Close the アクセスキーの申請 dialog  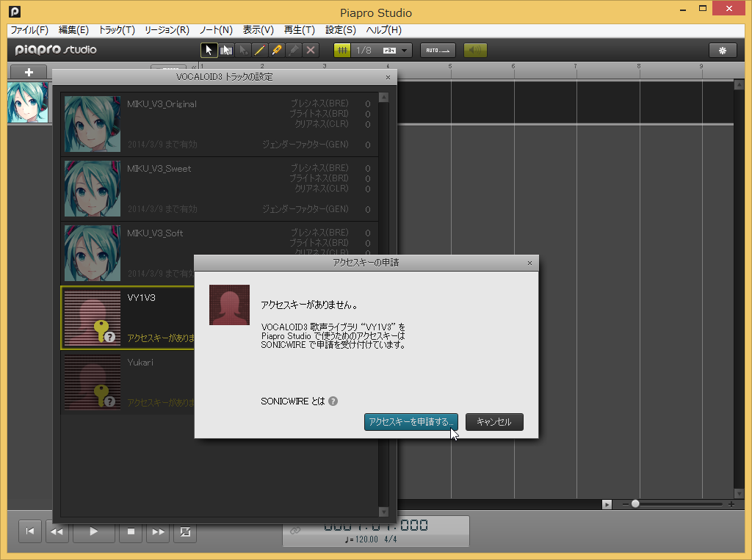[x=529, y=263]
